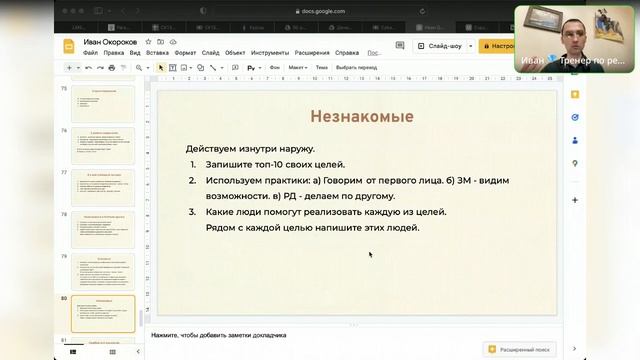640x360 pixels.
Task: Open the Вид menu
Action: pyautogui.click(x=135, y=53)
